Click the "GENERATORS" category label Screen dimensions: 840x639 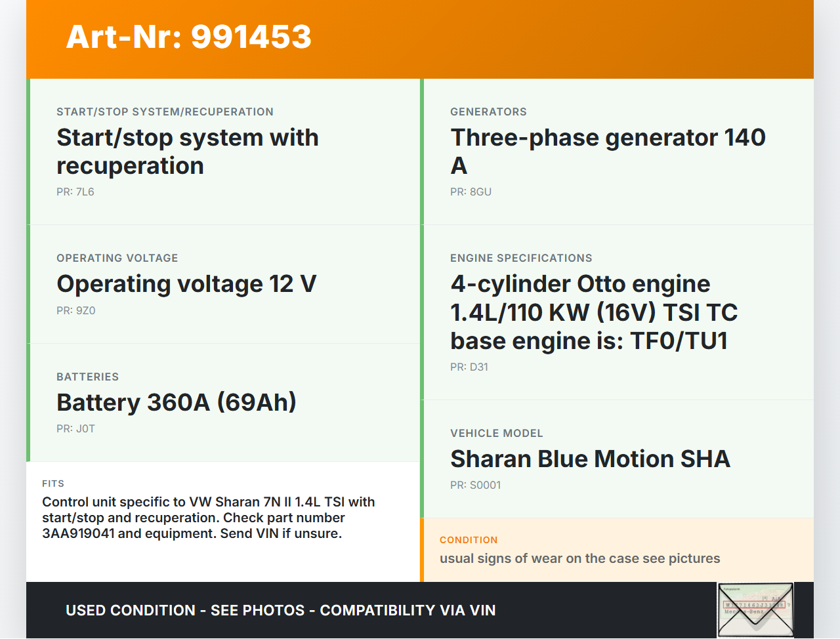coord(488,112)
